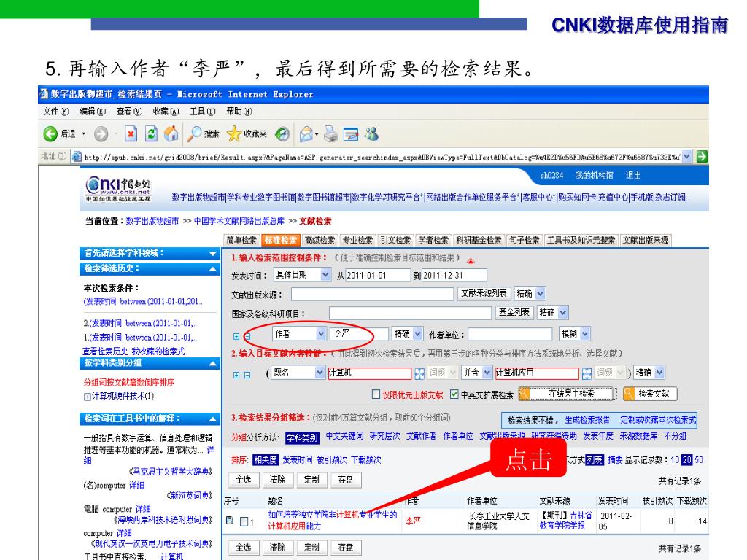Click the top 全选 button
This screenshot has width=747, height=560.
click(x=244, y=480)
